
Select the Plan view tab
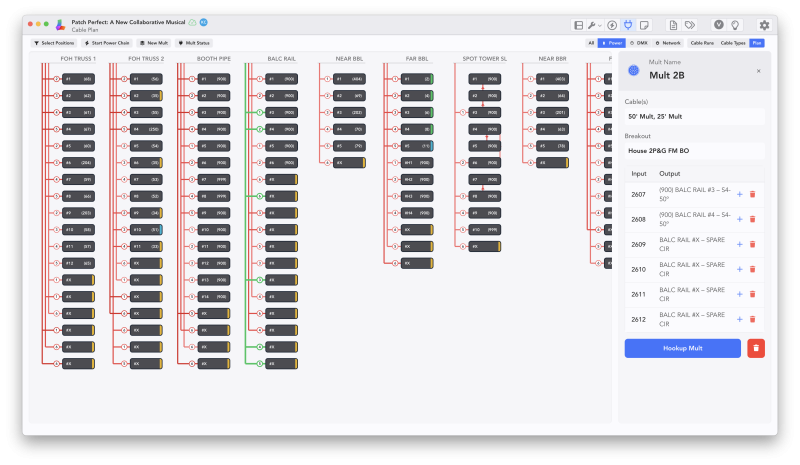click(x=757, y=43)
